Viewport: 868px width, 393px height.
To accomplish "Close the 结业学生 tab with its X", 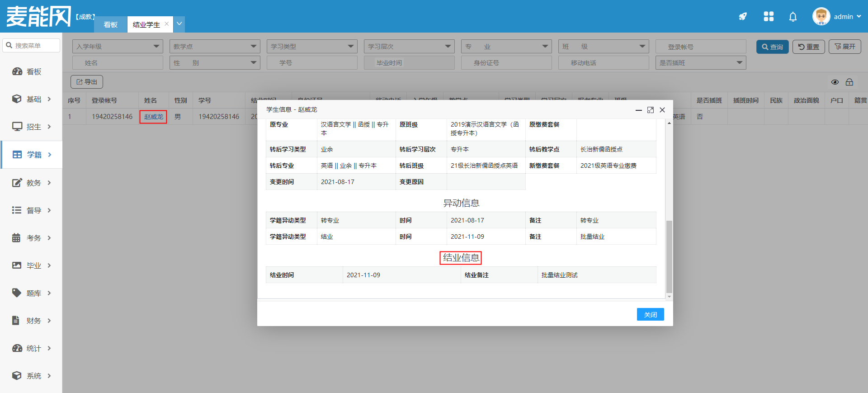I will tap(167, 24).
